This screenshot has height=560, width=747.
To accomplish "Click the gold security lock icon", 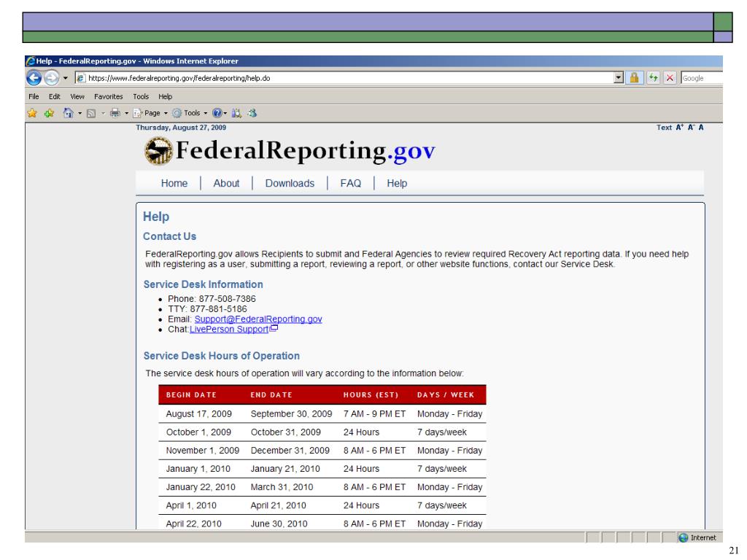I will 634,78.
